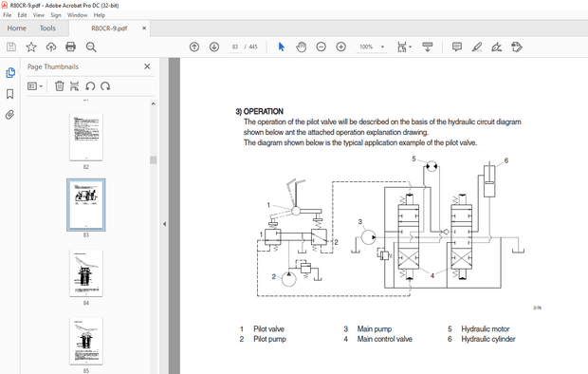Print the document
Screen dimensions: 588x374
pyautogui.click(x=70, y=47)
